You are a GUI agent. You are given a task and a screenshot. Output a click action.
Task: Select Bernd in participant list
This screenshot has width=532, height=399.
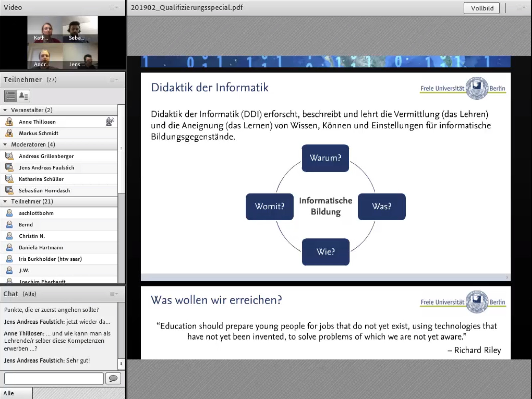[59, 224]
